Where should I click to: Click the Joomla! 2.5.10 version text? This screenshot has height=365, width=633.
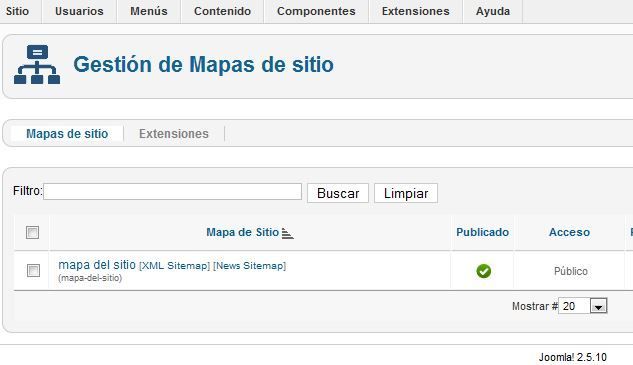click(572, 357)
